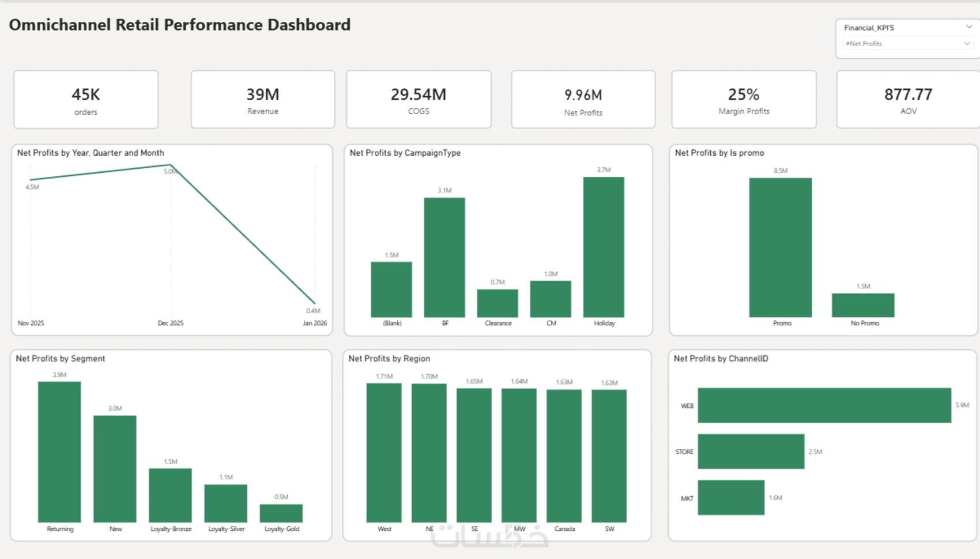
Task: Click the 9.96M Net Profits card
Action: coord(583,100)
